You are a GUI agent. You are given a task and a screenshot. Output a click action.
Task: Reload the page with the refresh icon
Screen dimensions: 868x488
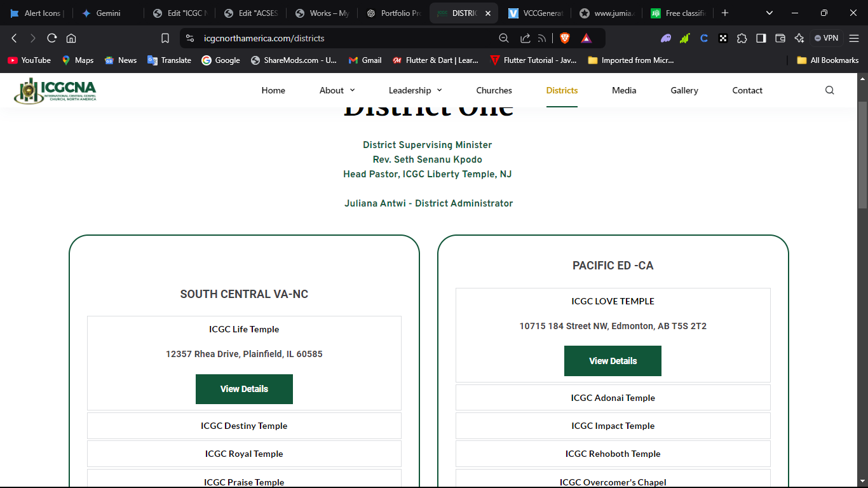pos(52,38)
